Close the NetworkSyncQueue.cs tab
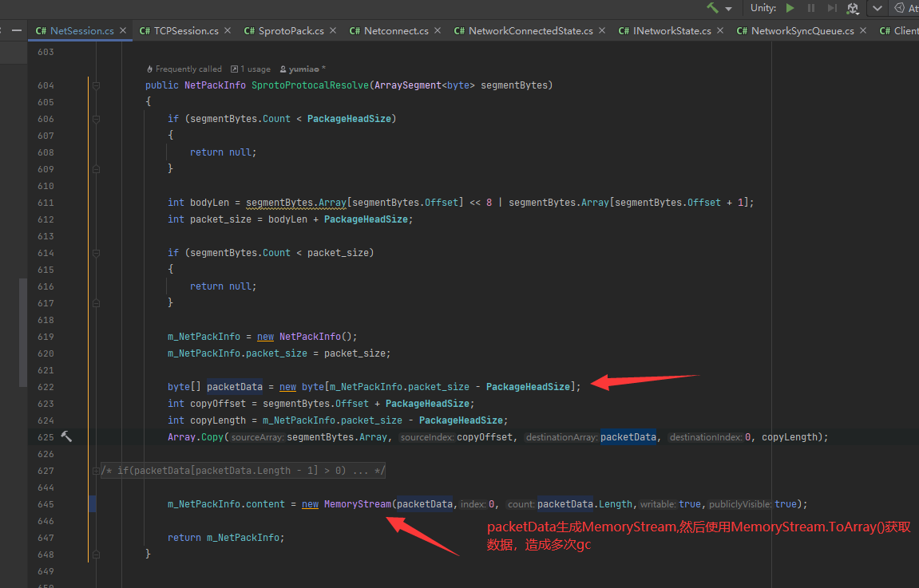Screen dimensions: 919x588 (x=863, y=30)
